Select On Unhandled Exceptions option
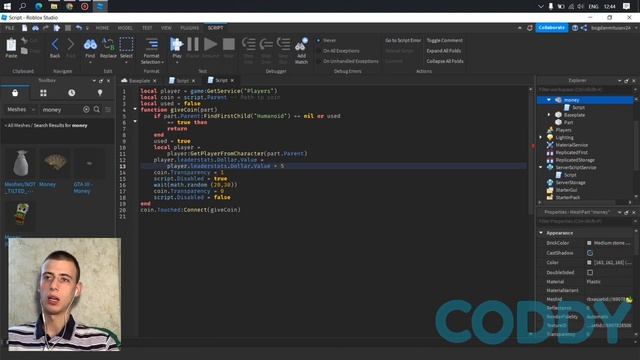The image size is (640, 360). coord(318,61)
